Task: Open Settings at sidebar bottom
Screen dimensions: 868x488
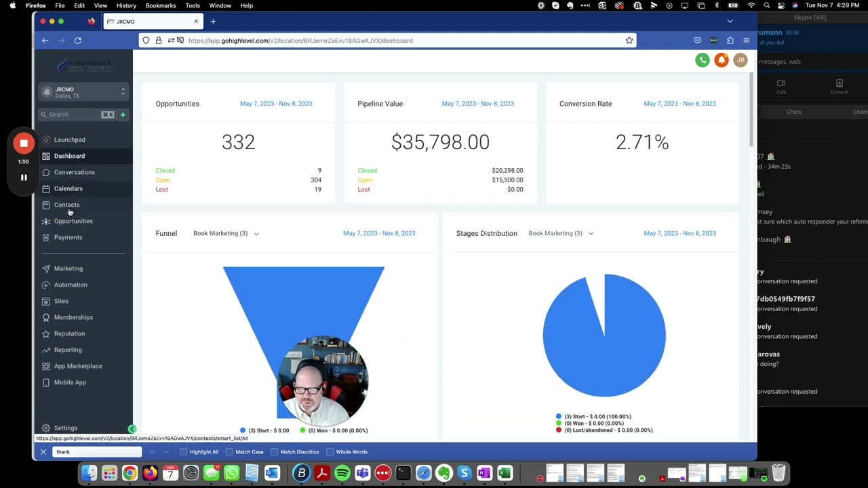Action: point(66,428)
